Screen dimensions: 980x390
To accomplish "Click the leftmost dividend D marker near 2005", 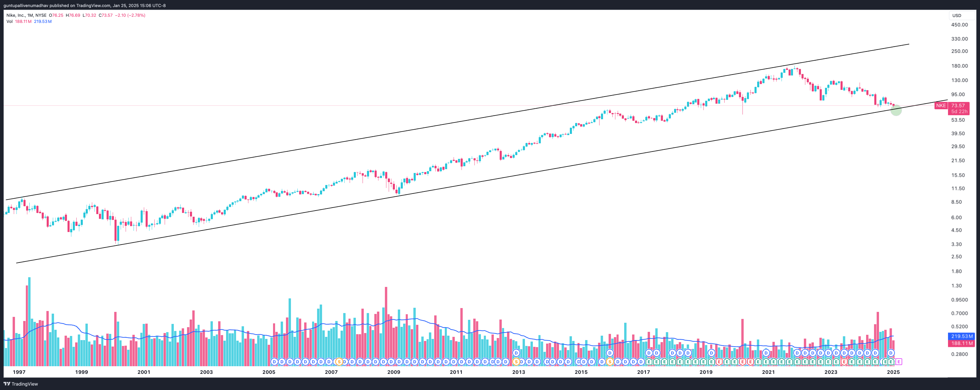I will point(274,362).
